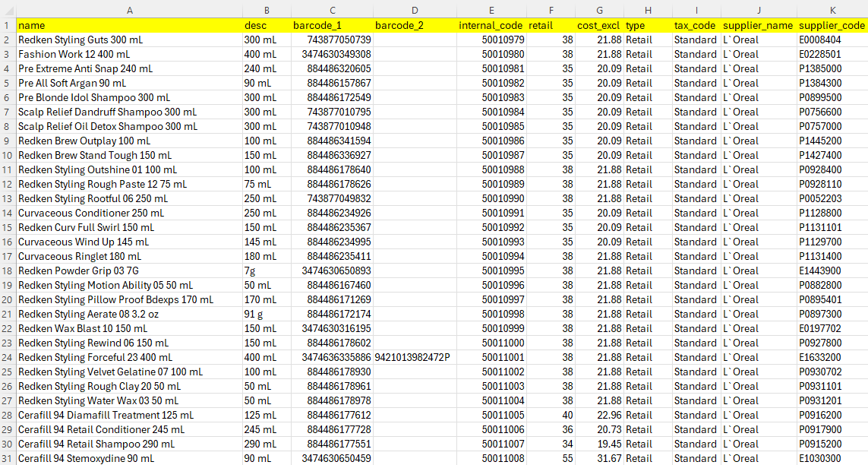
Task: Select column D header
Action: pos(415,10)
